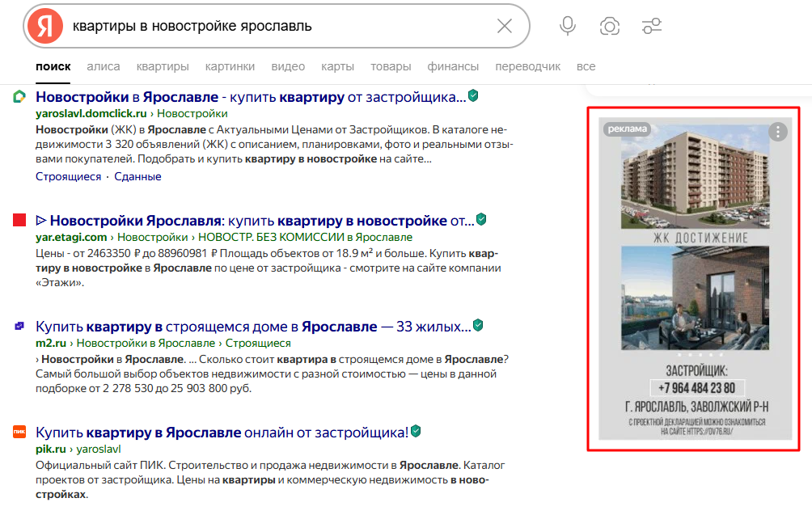Open image search with camera icon
This screenshot has width=812, height=515.
[610, 27]
